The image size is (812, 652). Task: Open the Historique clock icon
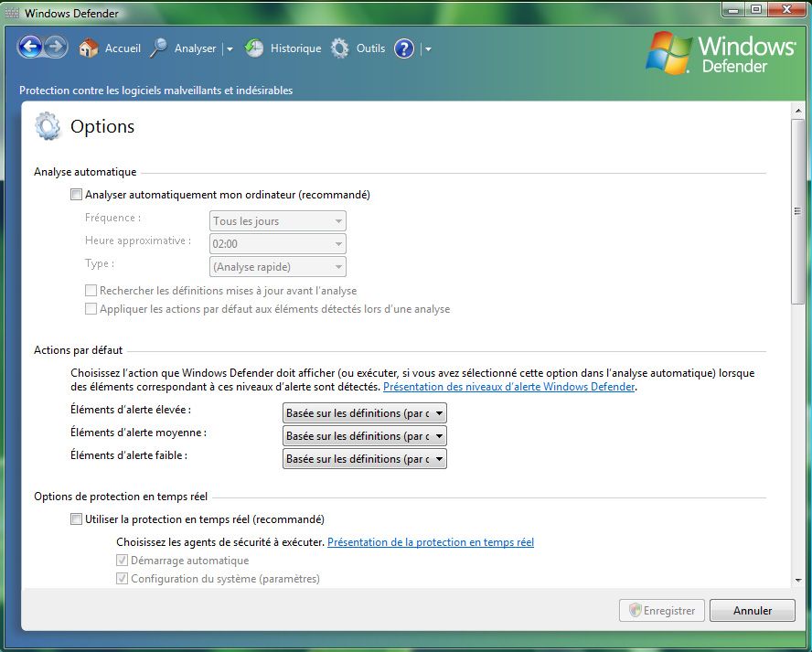[x=254, y=48]
